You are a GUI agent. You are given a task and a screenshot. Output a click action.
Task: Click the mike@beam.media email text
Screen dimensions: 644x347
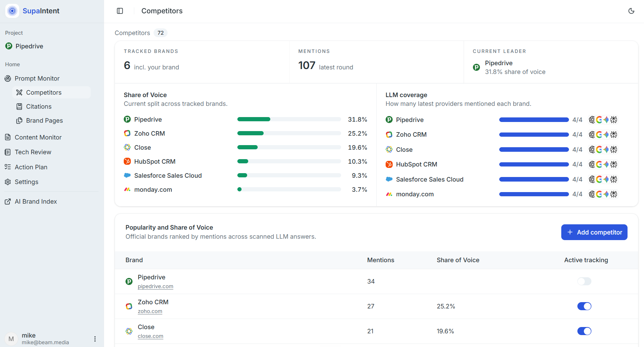click(45, 342)
